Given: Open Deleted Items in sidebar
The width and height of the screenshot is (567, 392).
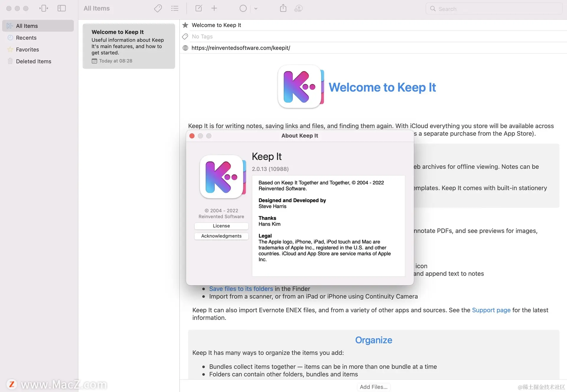Looking at the screenshot, I should click(x=33, y=61).
